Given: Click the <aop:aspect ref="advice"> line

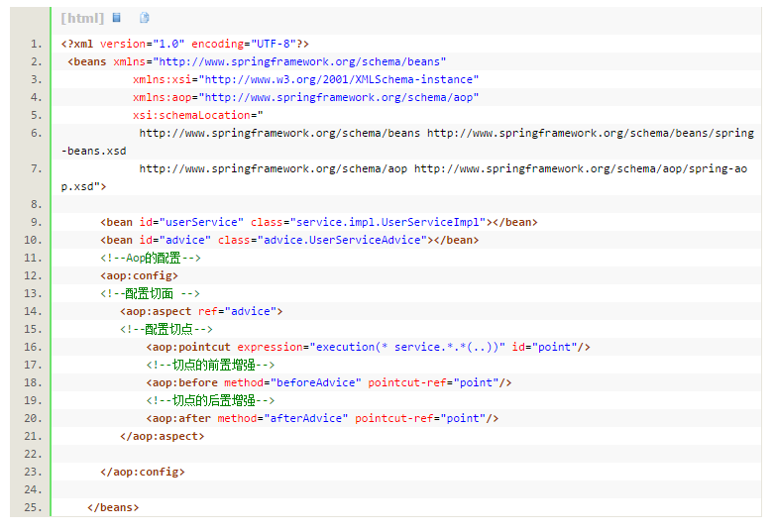Looking at the screenshot, I should pyautogui.click(x=201, y=311).
